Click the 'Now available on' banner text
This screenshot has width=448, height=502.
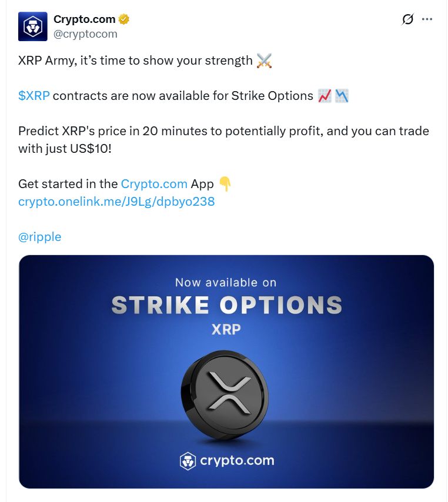click(x=226, y=283)
